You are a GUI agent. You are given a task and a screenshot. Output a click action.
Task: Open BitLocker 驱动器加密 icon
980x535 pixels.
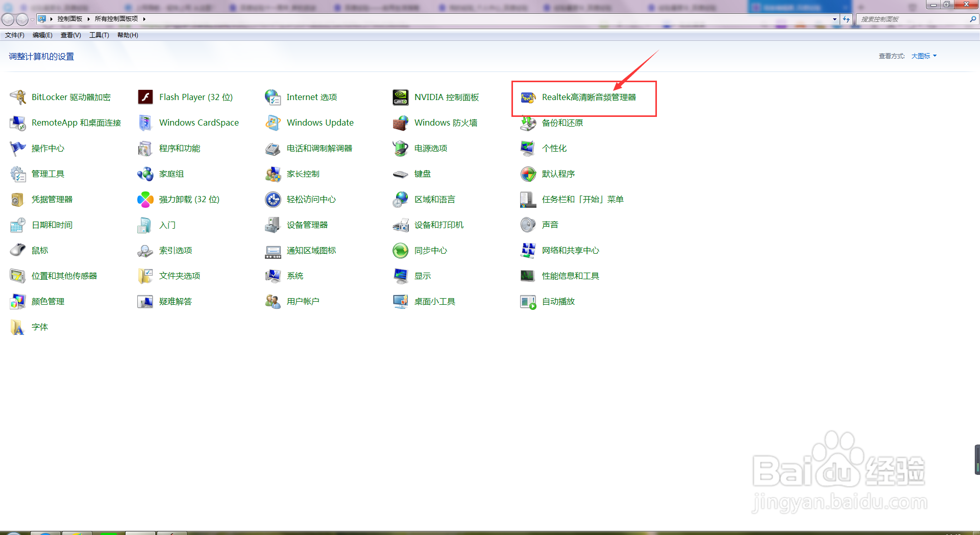point(18,97)
